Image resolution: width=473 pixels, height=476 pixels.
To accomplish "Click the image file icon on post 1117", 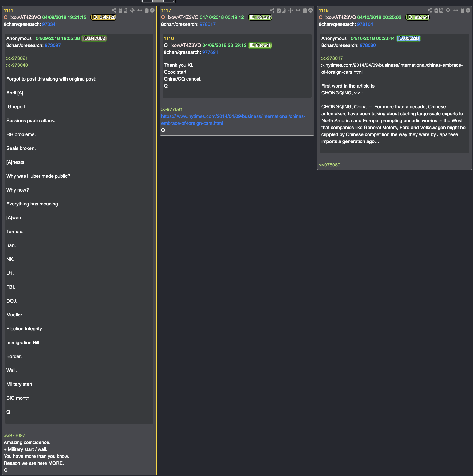I will tap(284, 10).
